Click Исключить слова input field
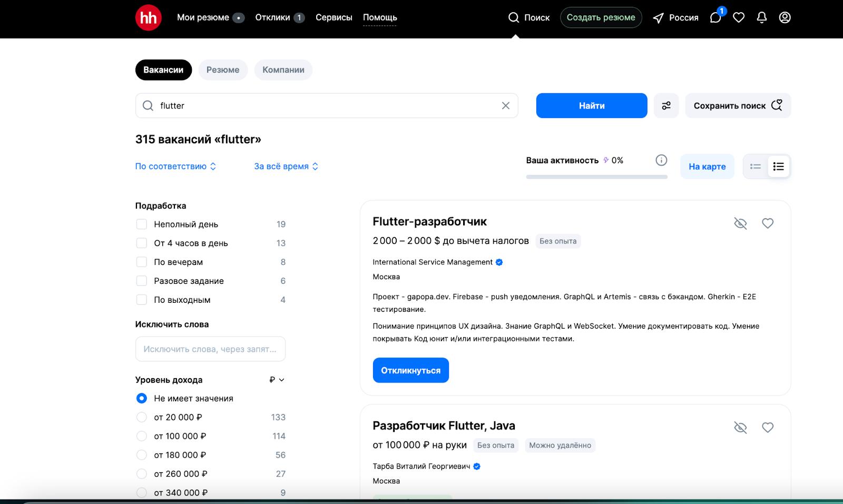Viewport: 843px width, 504px height. pos(210,349)
